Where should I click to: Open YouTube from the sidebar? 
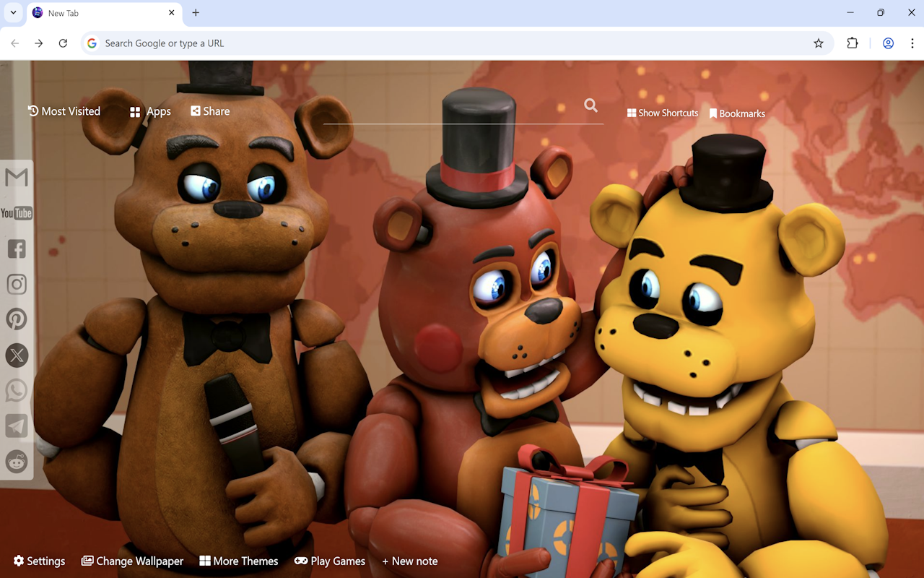click(16, 212)
